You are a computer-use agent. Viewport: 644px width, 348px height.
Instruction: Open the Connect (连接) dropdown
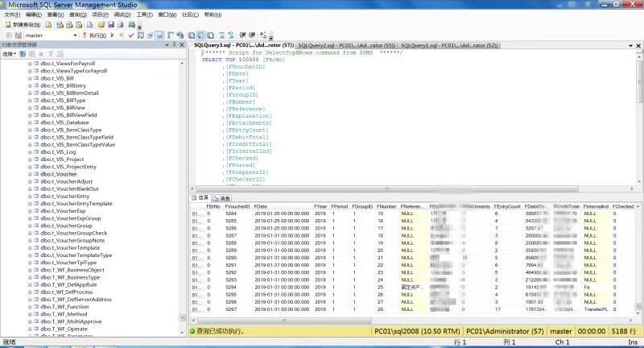(10, 54)
